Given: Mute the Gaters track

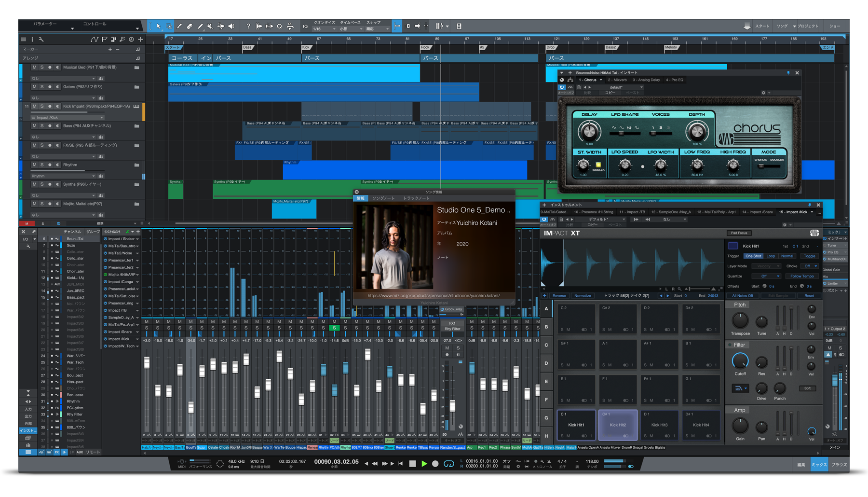Looking at the screenshot, I should 34,87.
